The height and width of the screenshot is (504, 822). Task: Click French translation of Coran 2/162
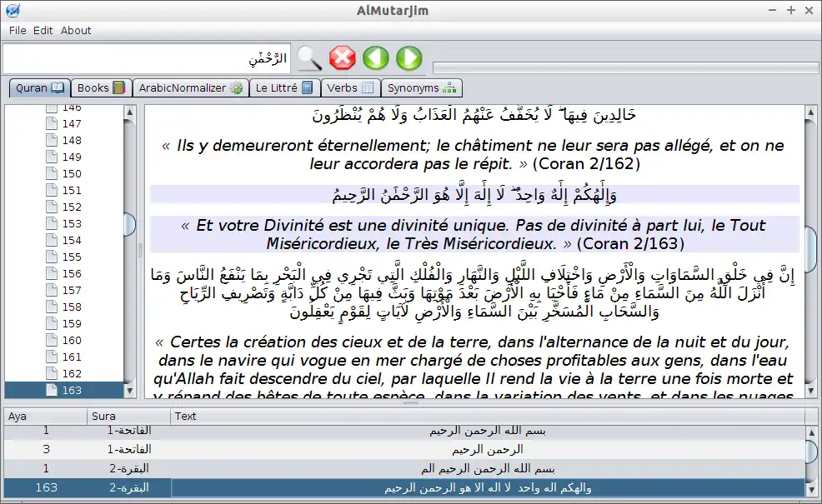(474, 155)
